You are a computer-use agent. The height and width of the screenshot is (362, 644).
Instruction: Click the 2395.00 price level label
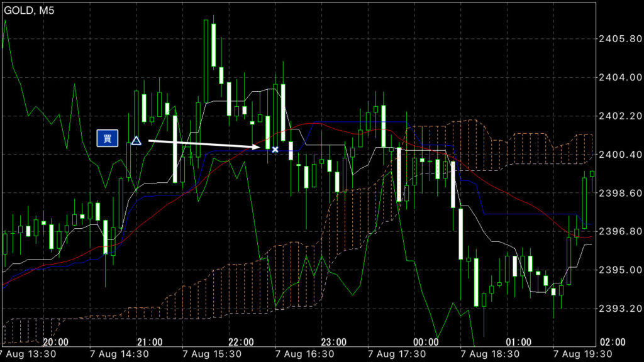click(619, 270)
